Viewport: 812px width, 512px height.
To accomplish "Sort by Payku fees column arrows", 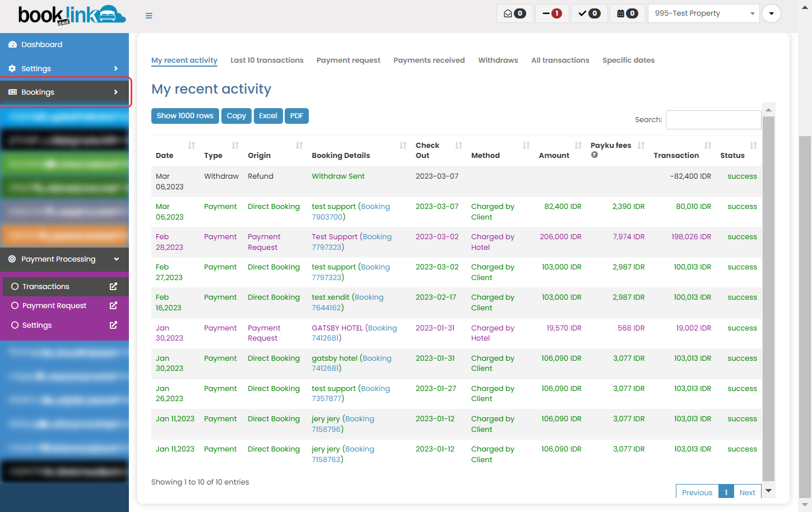I will [641, 146].
